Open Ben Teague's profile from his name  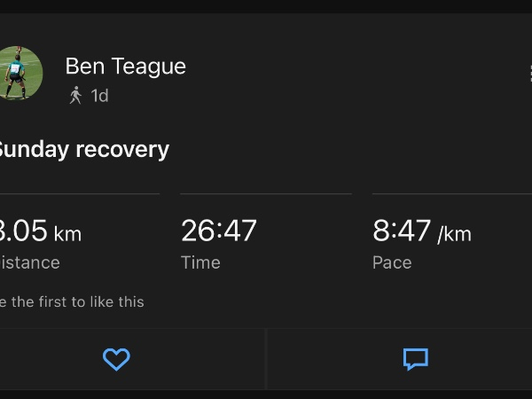coord(126,66)
